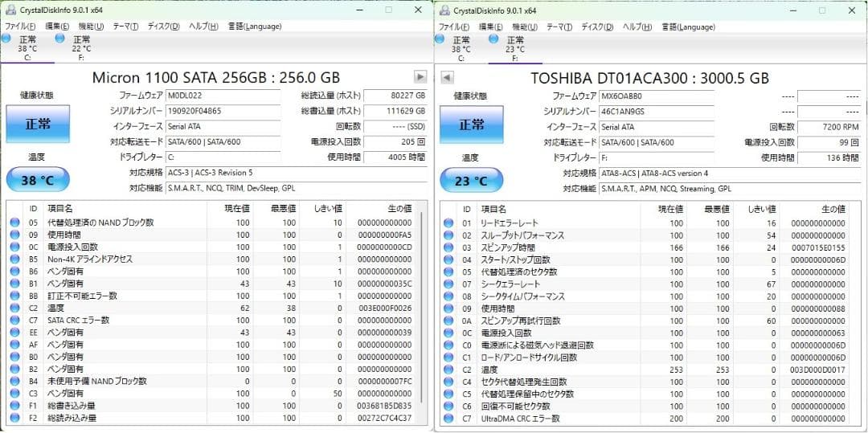Click status icon for SATA CRC エラー数 row
Image resolution: width=868 pixels, height=433 pixels.
click(x=15, y=320)
